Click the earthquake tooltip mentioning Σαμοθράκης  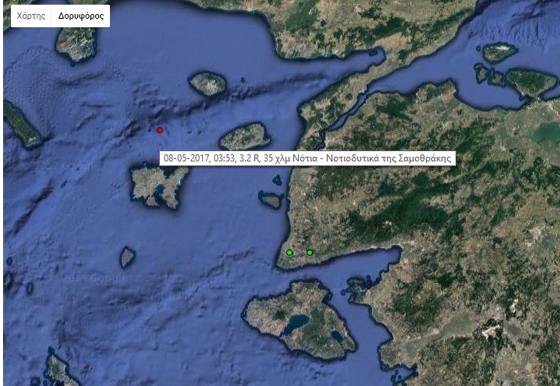tap(308, 158)
